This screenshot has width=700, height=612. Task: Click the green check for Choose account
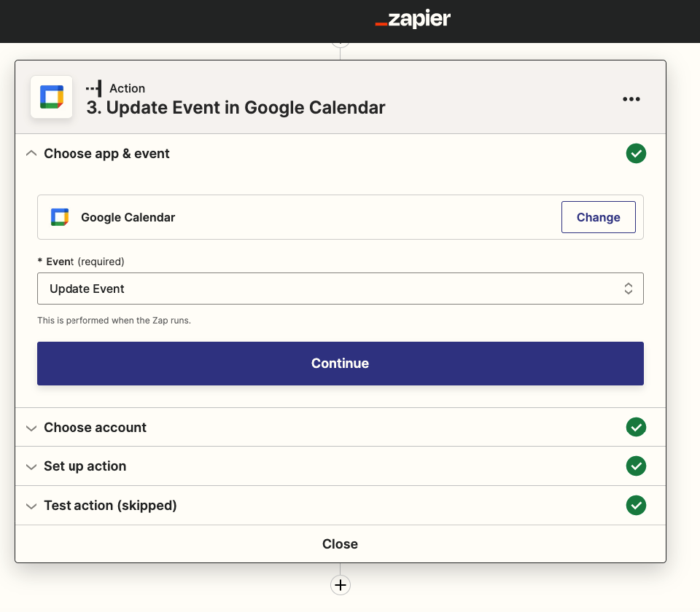(x=636, y=428)
